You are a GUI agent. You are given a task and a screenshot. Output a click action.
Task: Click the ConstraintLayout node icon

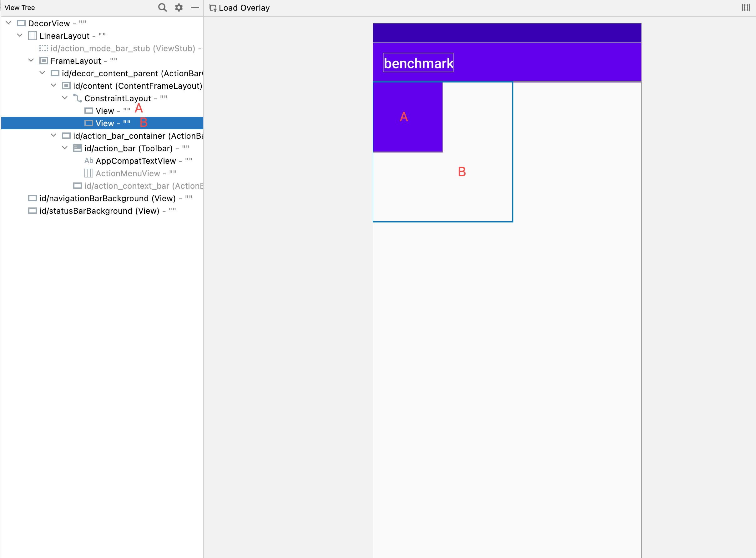point(78,98)
